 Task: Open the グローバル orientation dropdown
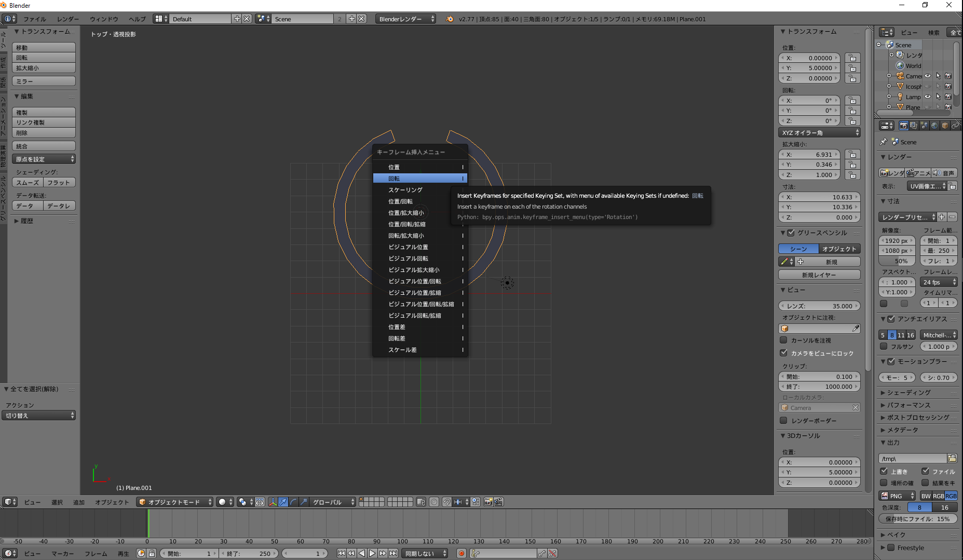coord(333,502)
